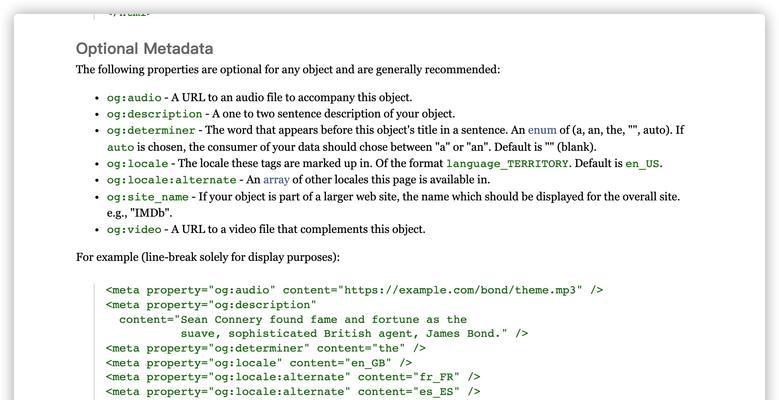Click the og:site_name property term

click(x=148, y=197)
